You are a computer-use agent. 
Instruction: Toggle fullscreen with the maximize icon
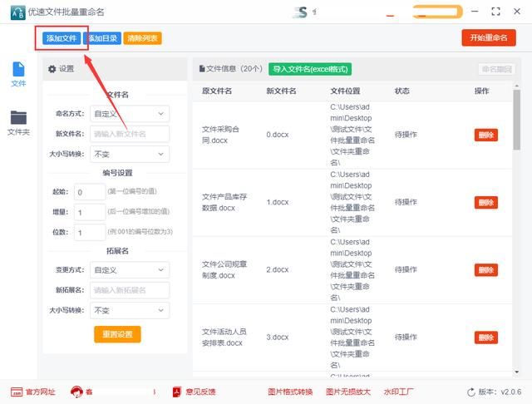coord(495,12)
